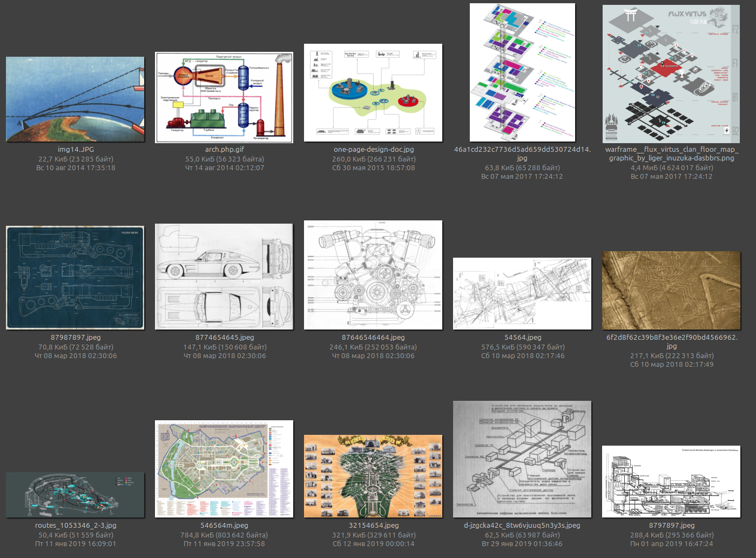
Task: Click size text '63,8 КиБ (65 288 байт)'
Action: point(522,168)
